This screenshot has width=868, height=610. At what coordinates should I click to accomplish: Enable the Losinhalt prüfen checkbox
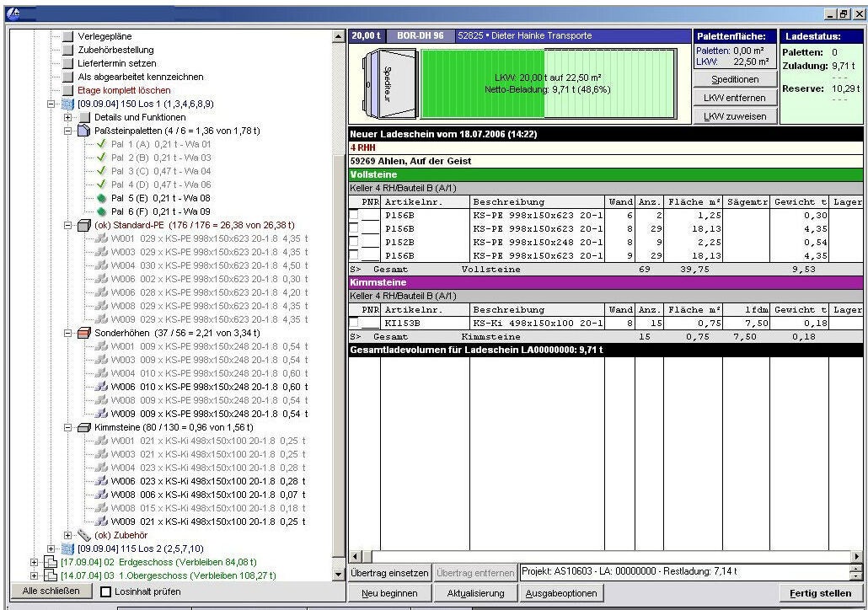106,591
